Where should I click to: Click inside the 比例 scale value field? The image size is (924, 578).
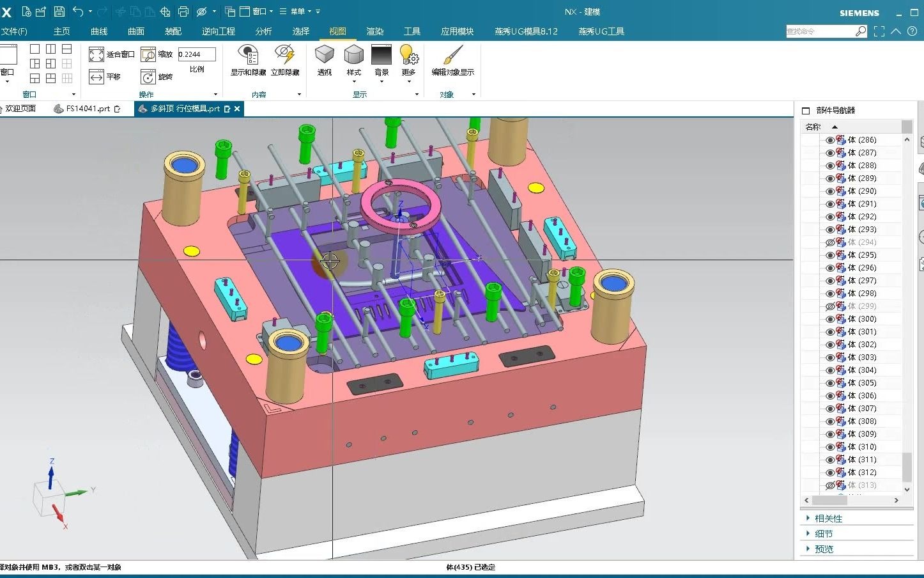point(196,54)
